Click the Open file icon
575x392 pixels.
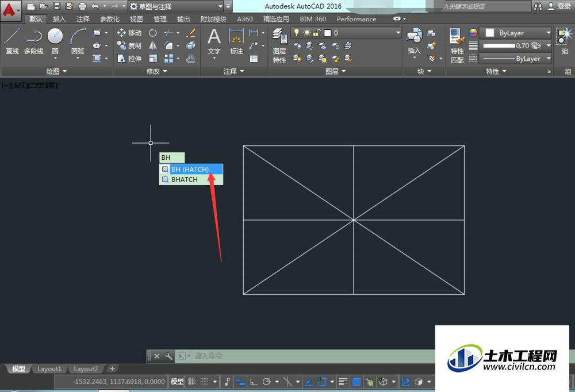44,6
